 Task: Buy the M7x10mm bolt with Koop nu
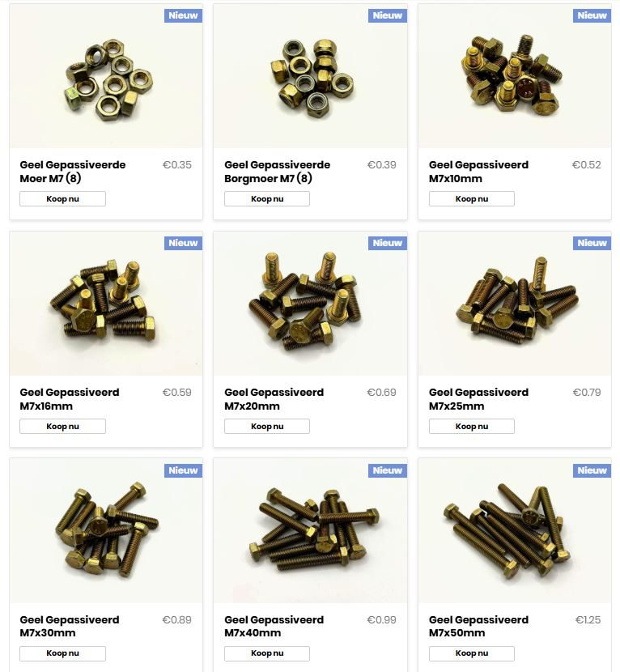pyautogui.click(x=472, y=199)
